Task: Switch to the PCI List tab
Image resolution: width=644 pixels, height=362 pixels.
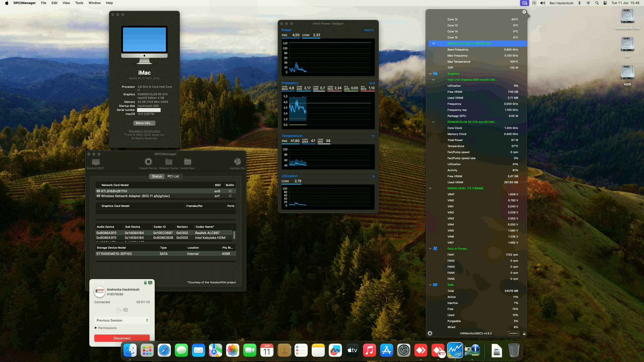Action: pos(173,176)
